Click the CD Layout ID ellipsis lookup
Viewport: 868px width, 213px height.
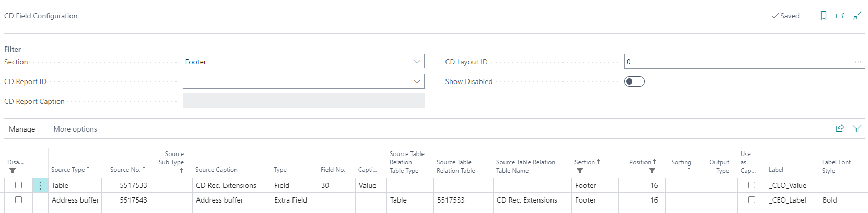pos(858,62)
